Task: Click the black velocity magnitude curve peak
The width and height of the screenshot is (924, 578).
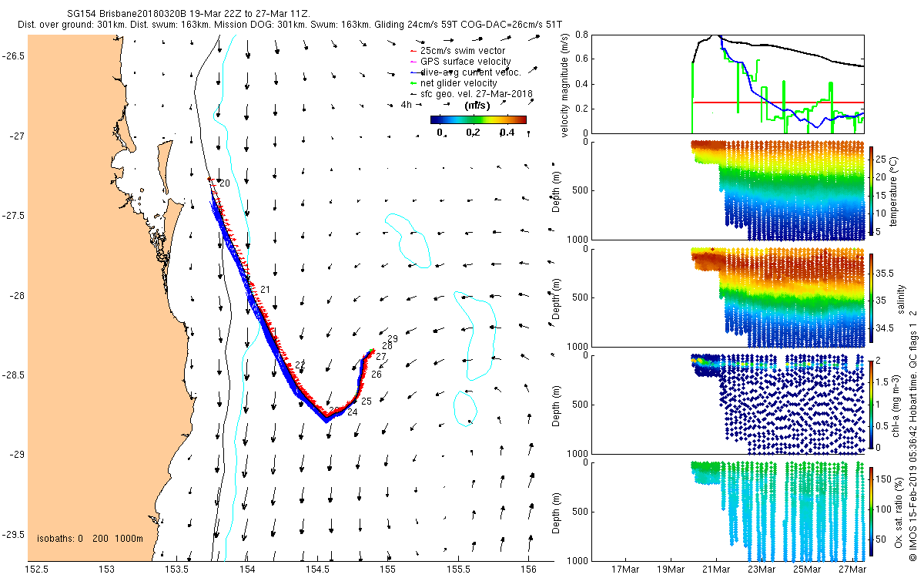Action: click(x=718, y=35)
